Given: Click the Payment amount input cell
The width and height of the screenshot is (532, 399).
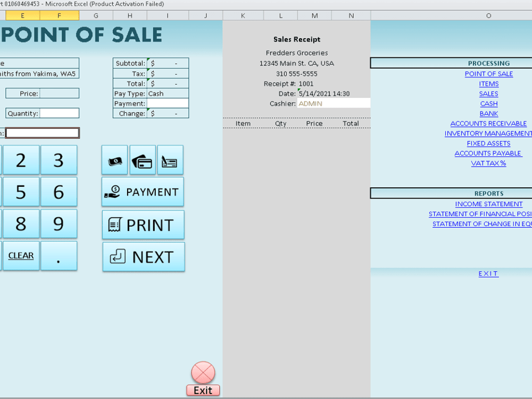Looking at the screenshot, I should [165, 103].
